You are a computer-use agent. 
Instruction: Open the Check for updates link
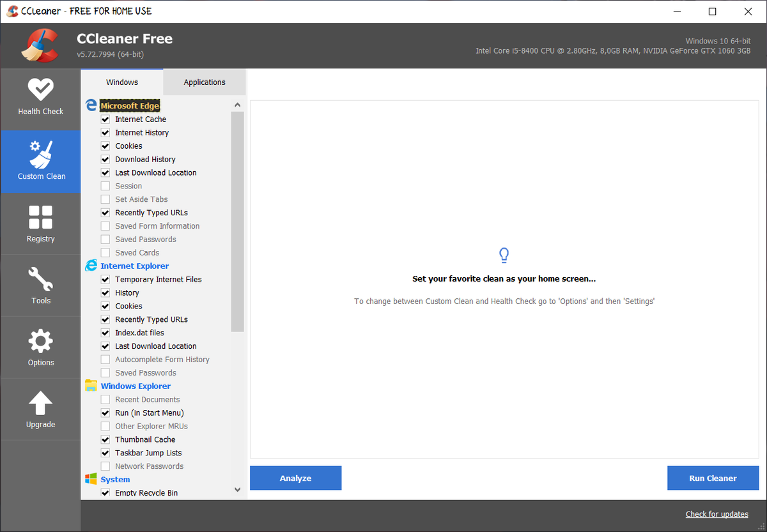click(x=717, y=513)
